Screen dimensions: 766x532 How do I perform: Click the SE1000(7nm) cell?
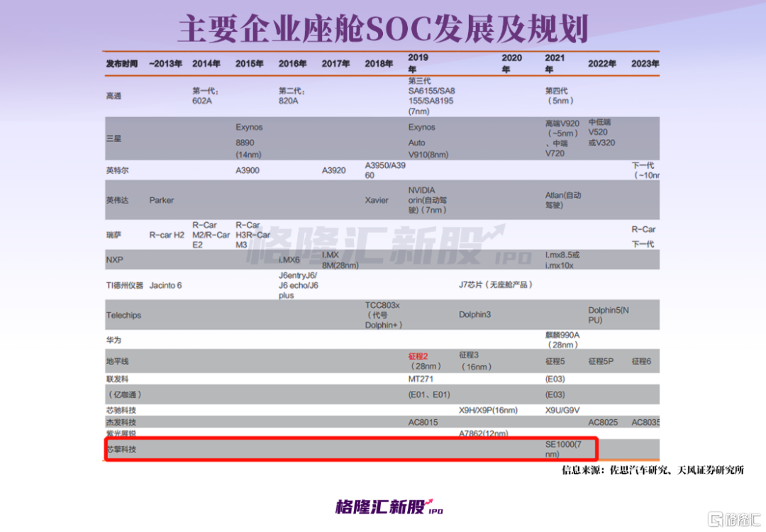tap(563, 450)
